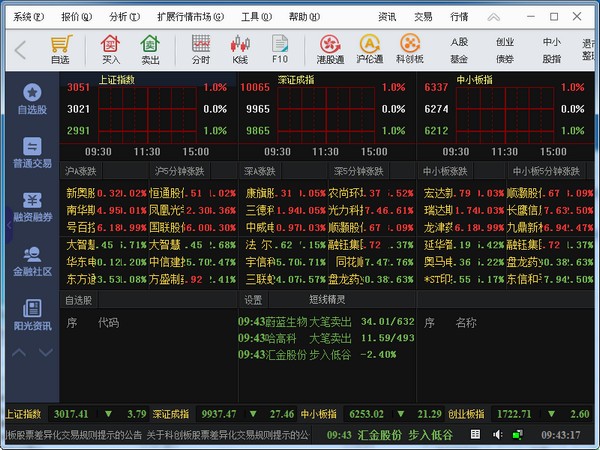This screenshot has width=600, height=450.
Task: Expand the sidebar down arrow chevron
Action: (x=46, y=353)
